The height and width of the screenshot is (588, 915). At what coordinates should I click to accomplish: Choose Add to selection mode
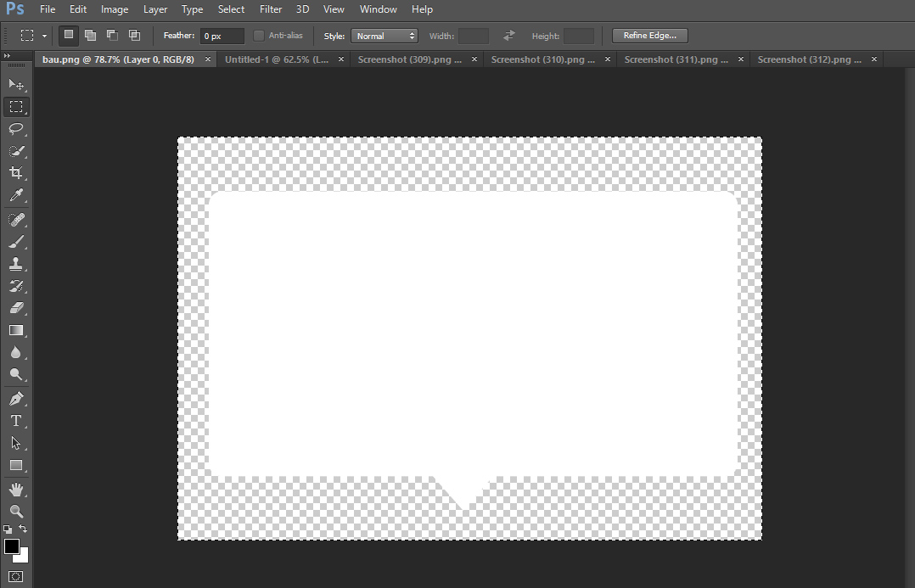[x=91, y=35]
